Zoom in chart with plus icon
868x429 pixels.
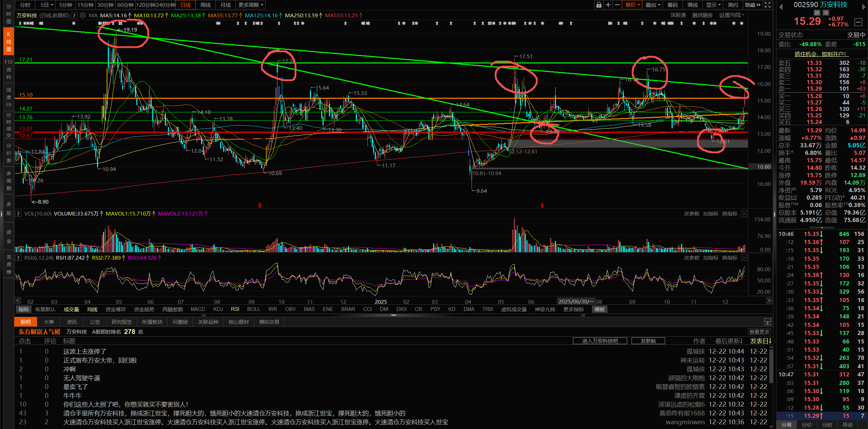(x=608, y=5)
